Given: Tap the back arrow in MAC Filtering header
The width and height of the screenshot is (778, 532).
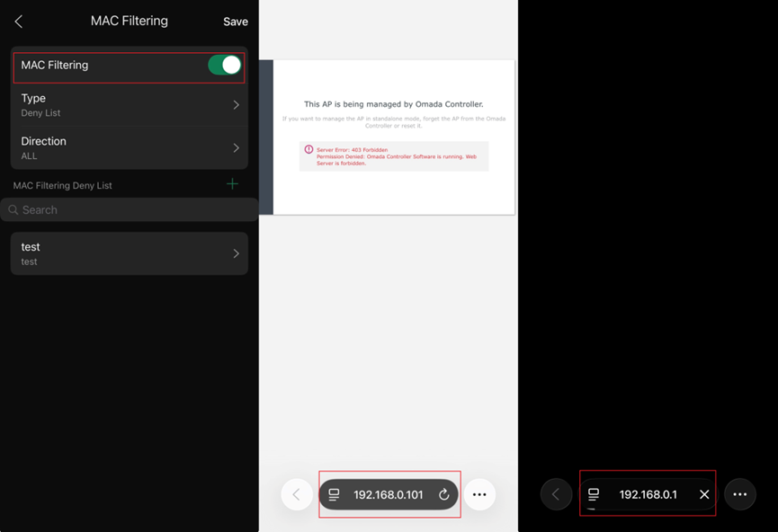Looking at the screenshot, I should point(19,22).
